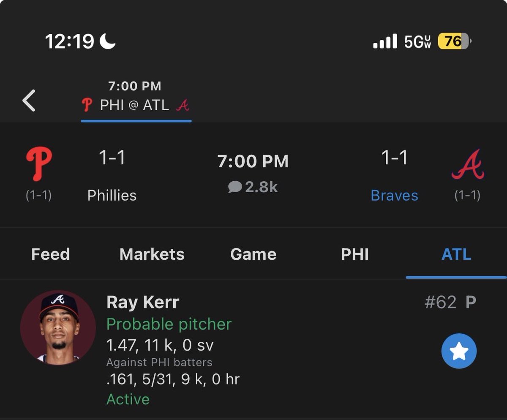Image resolution: width=507 pixels, height=420 pixels.
Task: Select the PHI @ ATL header tab
Action: point(136,101)
